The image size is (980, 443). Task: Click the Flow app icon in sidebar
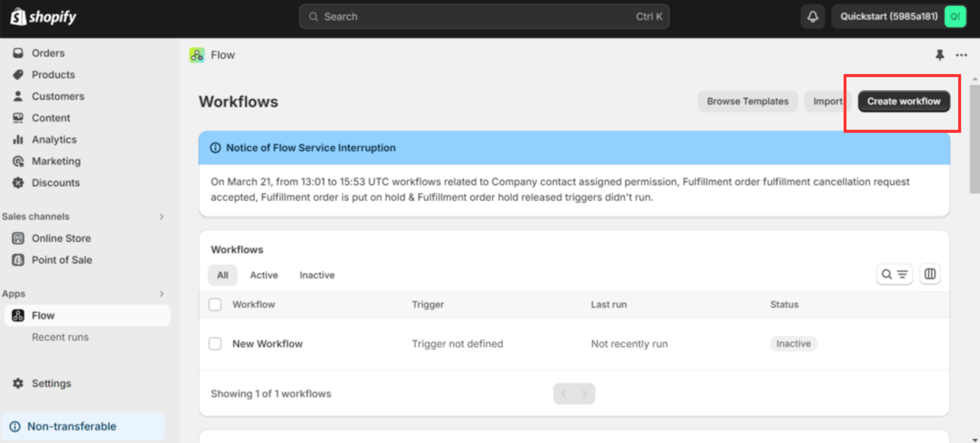(x=18, y=315)
